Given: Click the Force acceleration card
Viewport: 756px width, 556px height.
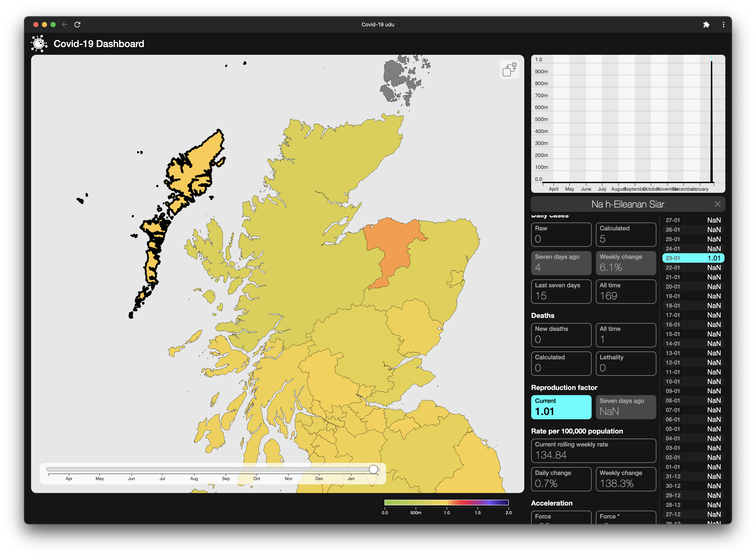Looking at the screenshot, I should (x=561, y=518).
